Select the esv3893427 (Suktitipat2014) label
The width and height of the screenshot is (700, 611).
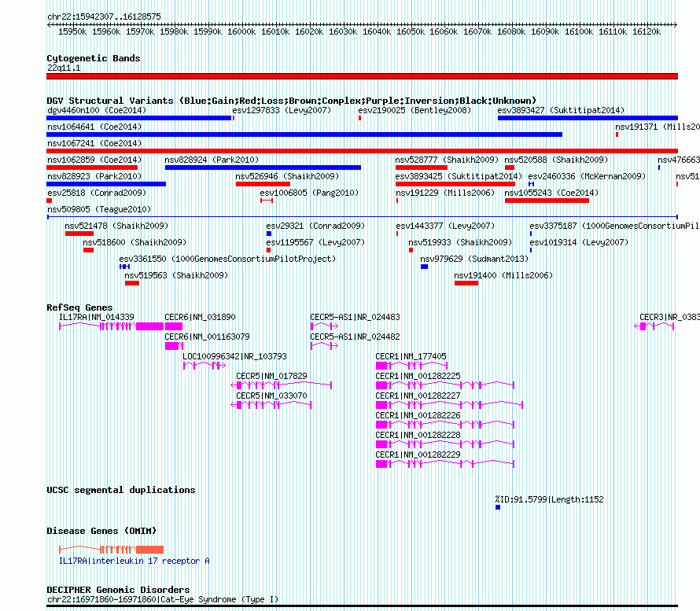(x=561, y=110)
